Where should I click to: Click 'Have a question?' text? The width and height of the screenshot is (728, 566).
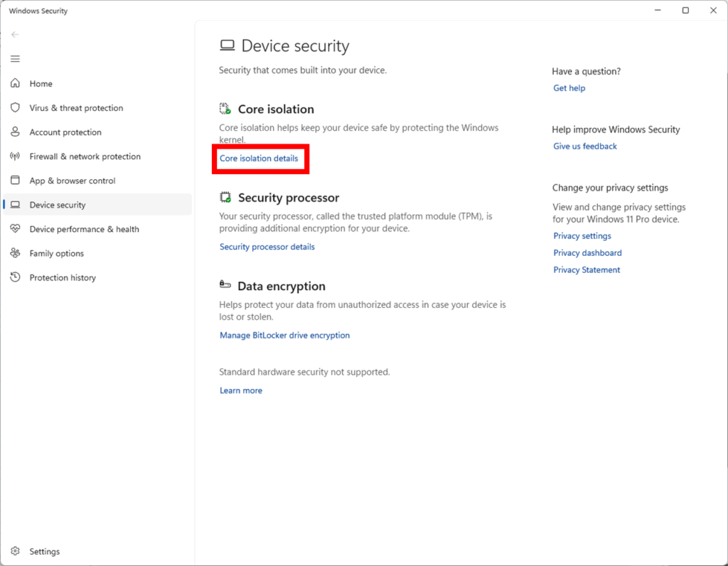click(587, 71)
